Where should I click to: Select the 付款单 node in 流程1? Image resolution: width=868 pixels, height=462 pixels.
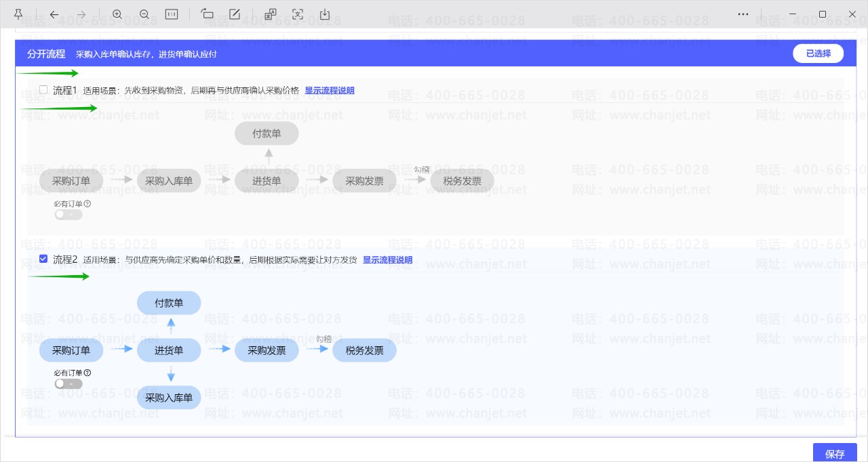click(267, 133)
